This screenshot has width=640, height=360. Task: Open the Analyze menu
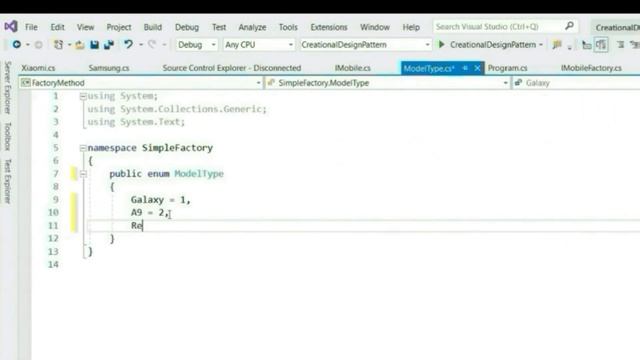click(x=252, y=27)
